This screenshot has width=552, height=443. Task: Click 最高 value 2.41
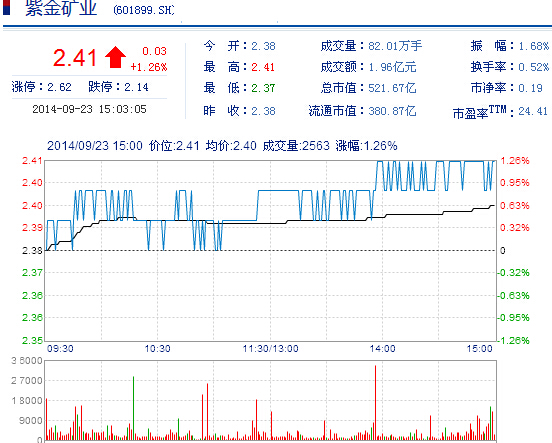[x=263, y=67]
